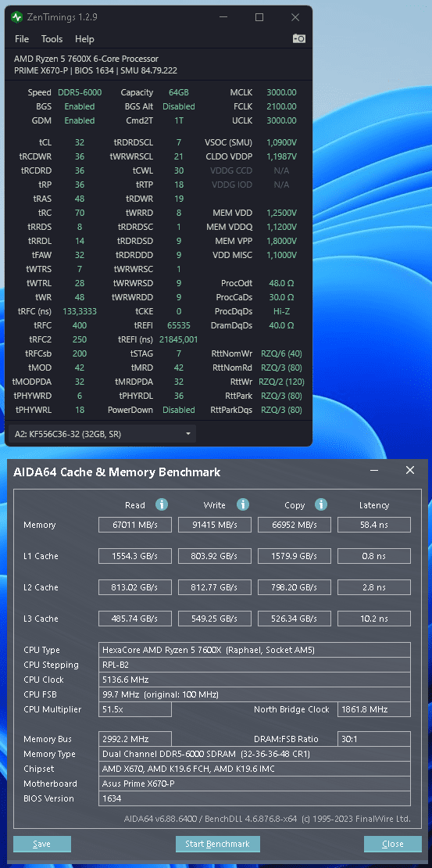Screen dimensions: 432x868
Task: Click the Read info icon in AIDA64
Action: coord(162,504)
